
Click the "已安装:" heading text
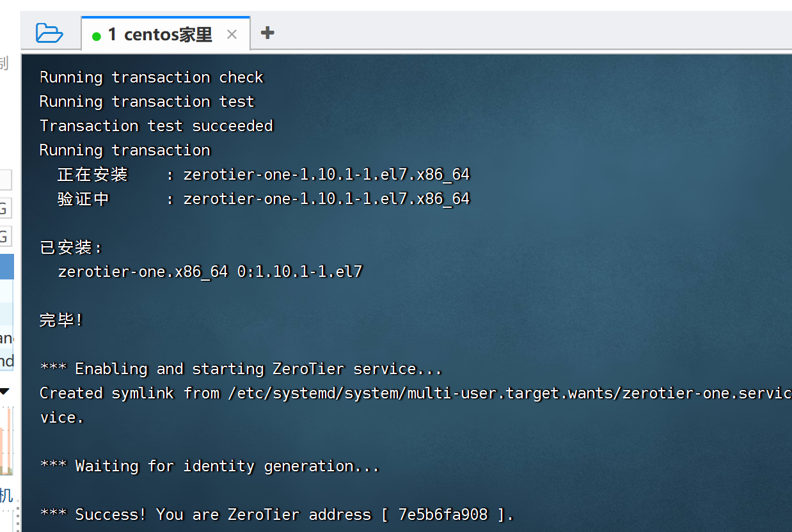tap(72, 247)
